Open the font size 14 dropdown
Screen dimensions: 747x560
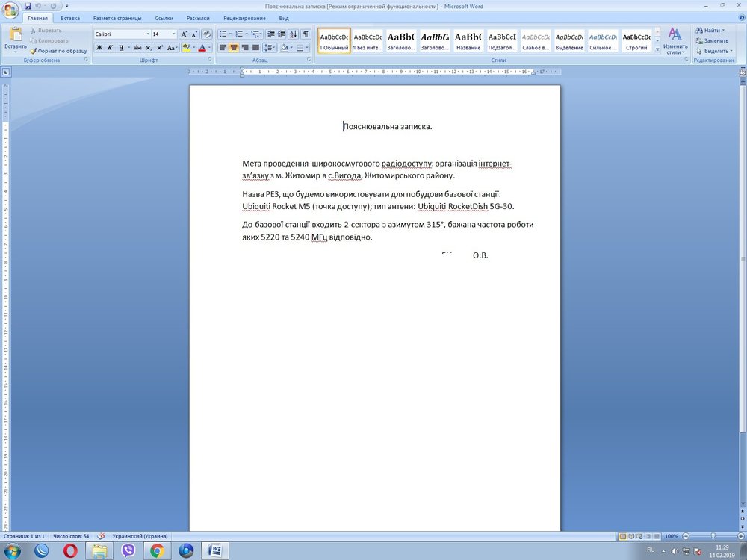pyautogui.click(x=174, y=34)
